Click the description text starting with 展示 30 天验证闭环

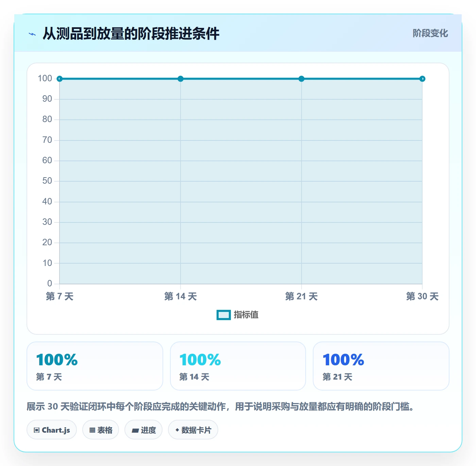220,407
